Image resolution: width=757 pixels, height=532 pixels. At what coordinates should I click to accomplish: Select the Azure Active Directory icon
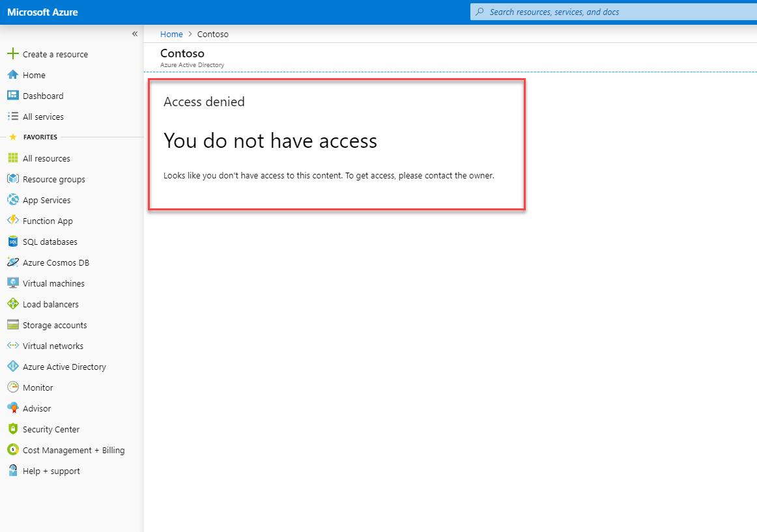coord(14,367)
